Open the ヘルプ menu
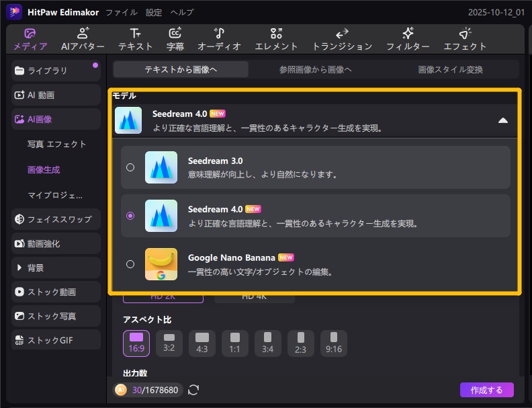This screenshot has width=532, height=408. pos(182,13)
